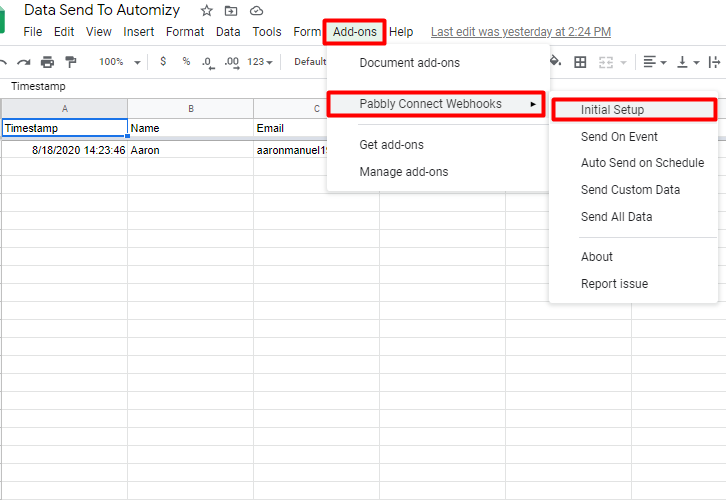Open the Default font dropdown
The image size is (726, 500).
click(x=310, y=62)
